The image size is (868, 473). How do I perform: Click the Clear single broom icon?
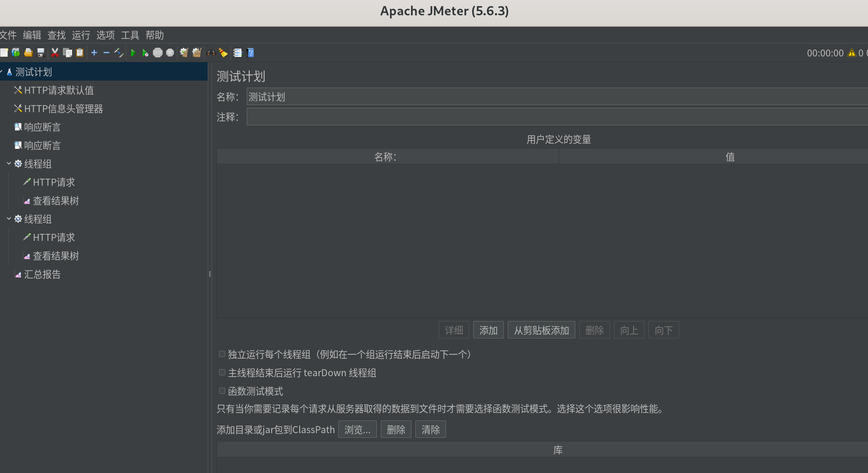coord(184,53)
